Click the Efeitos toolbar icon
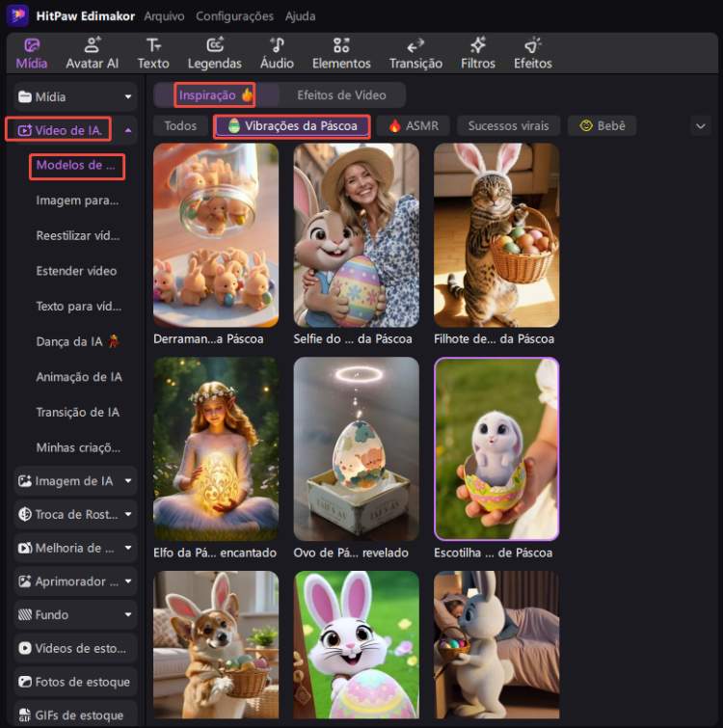Image resolution: width=723 pixels, height=728 pixels. tap(532, 52)
